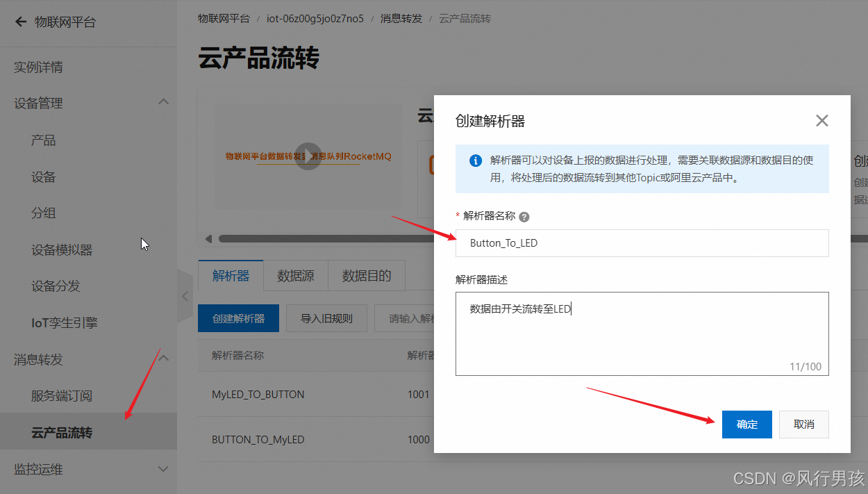The height and width of the screenshot is (494, 868).
Task: Collapse the 设备管理 menu section
Action: pos(163,102)
